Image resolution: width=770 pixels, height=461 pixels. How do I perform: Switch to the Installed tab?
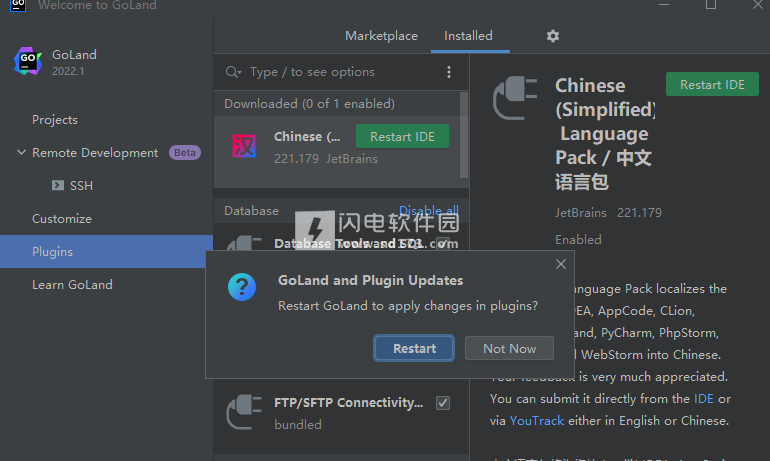[468, 36]
